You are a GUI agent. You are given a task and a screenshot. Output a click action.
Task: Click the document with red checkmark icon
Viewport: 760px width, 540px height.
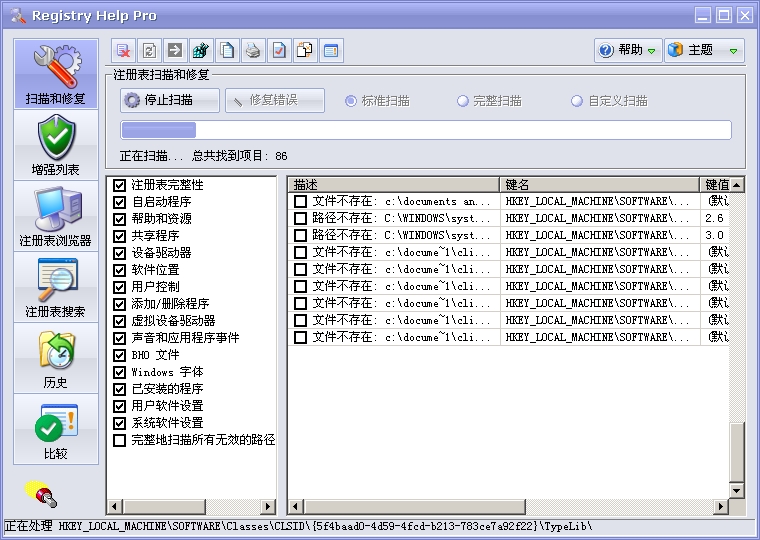(x=279, y=50)
